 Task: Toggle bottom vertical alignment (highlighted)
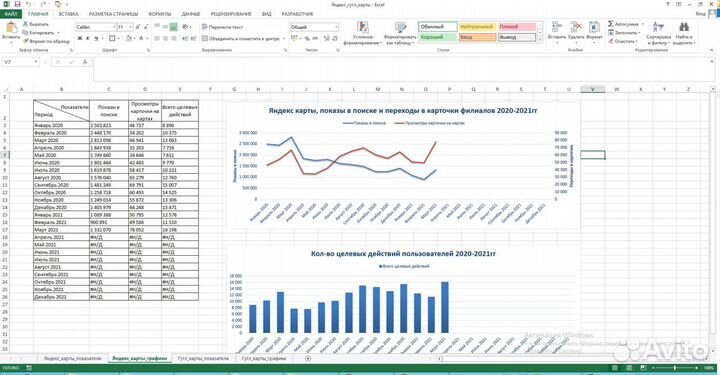click(174, 27)
